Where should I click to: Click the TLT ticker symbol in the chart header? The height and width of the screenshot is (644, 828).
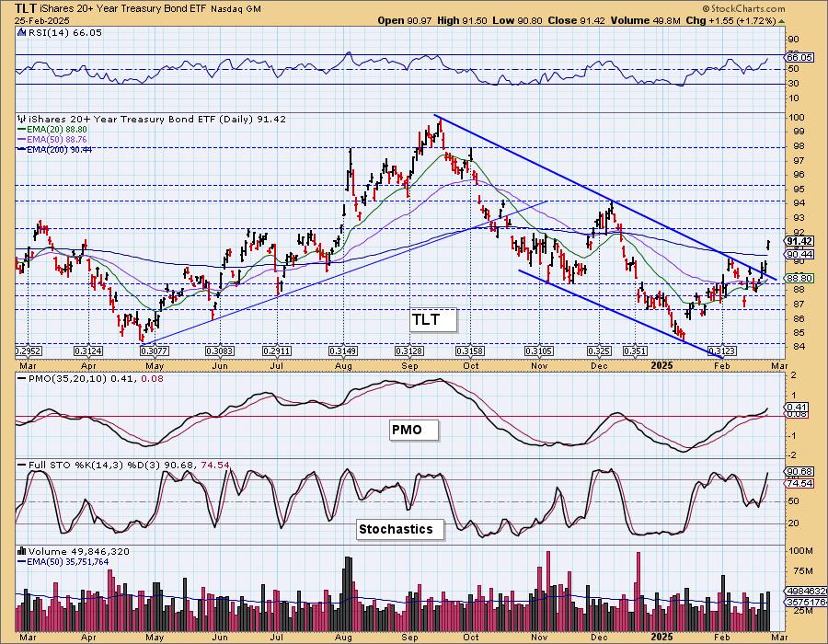point(26,8)
